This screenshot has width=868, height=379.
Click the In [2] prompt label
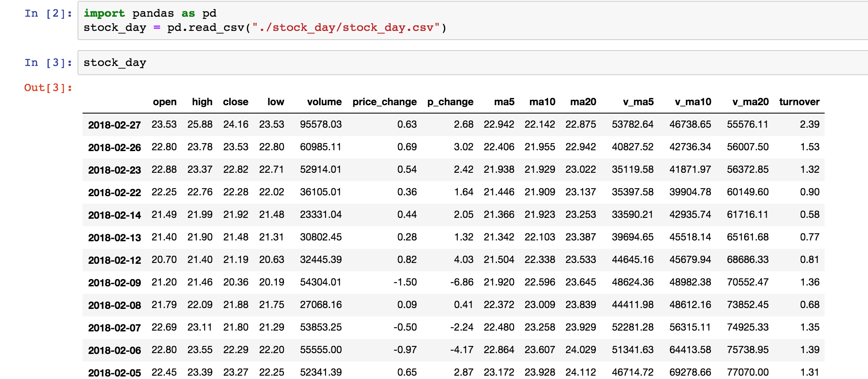48,13
